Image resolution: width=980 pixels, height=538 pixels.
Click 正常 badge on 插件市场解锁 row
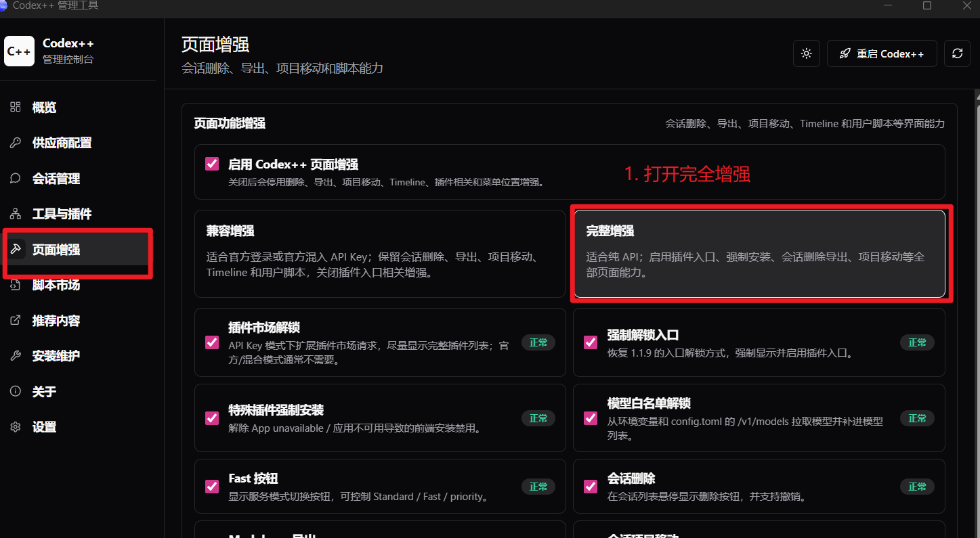point(538,342)
